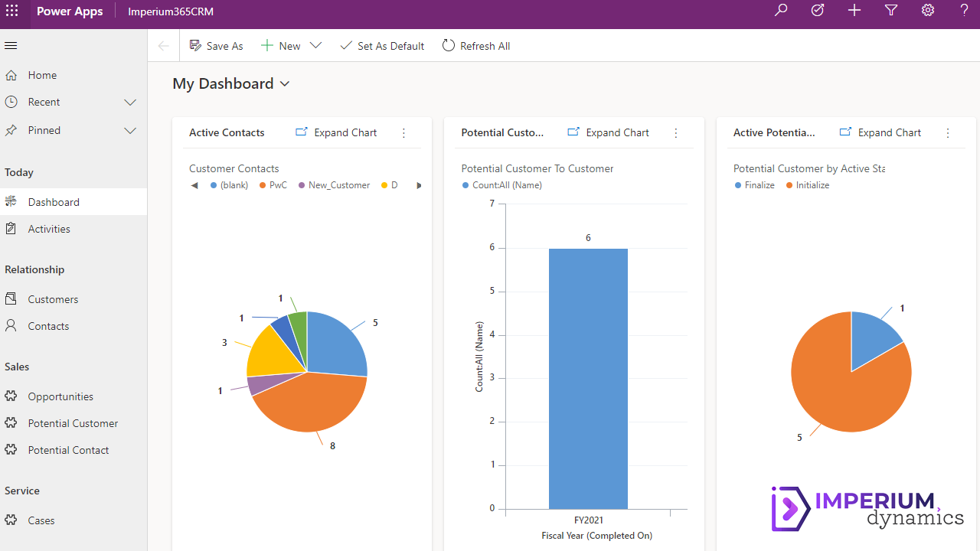Viewport: 980px width, 551px height.
Task: Click the FY2021 axis label
Action: pyautogui.click(x=588, y=520)
